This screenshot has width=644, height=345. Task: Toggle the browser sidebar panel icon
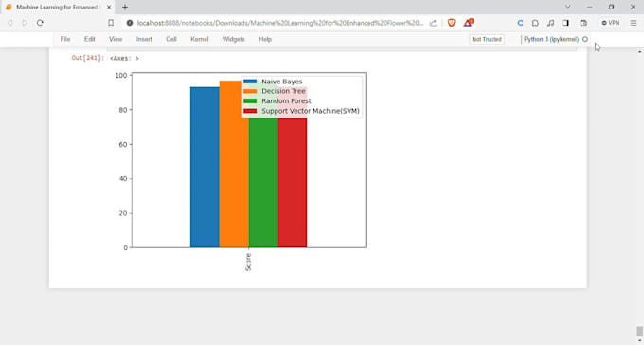click(565, 23)
